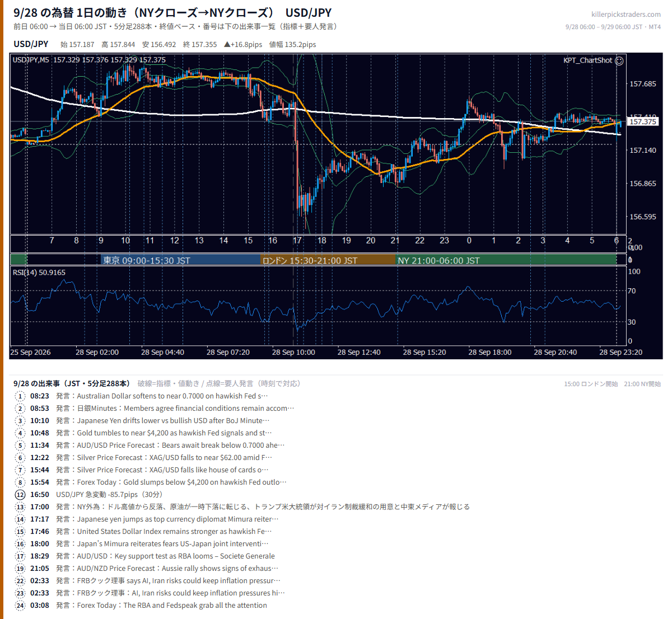Click the RSI(14) 50.9165 indicator label
This screenshot has width=672, height=619.
coord(39,273)
